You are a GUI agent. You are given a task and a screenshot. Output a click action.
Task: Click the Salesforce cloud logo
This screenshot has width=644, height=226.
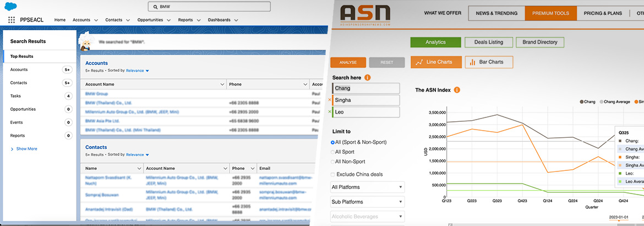point(12,6)
